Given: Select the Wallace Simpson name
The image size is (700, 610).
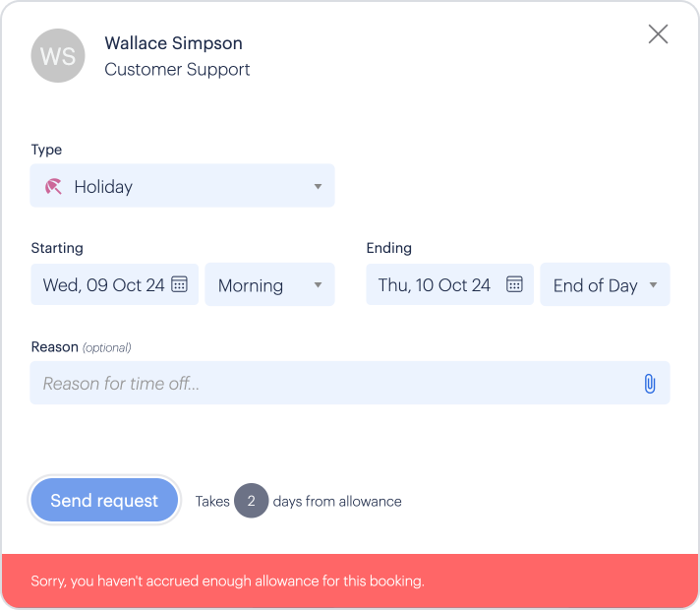Looking at the screenshot, I should pos(173,43).
